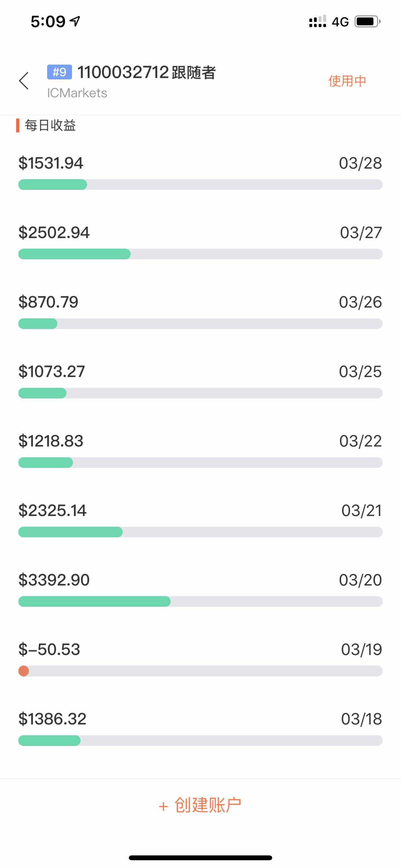
Task: Tap the cellular signal strength icon
Action: tap(317, 22)
